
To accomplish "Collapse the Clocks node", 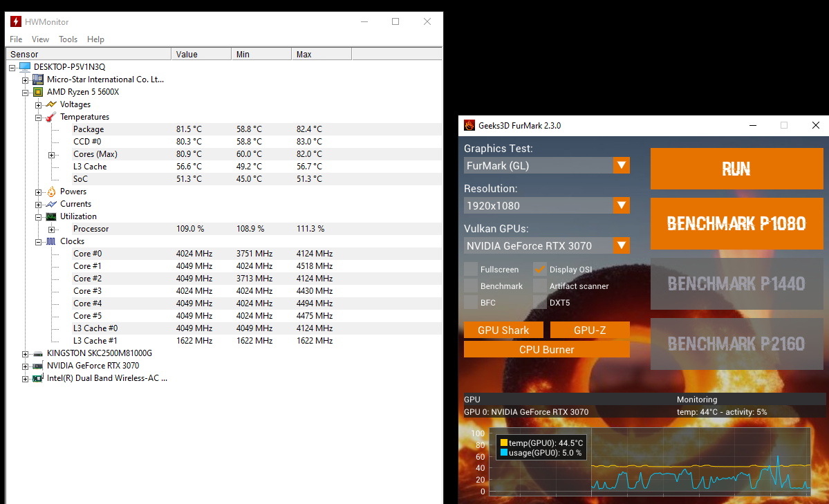I will (38, 242).
